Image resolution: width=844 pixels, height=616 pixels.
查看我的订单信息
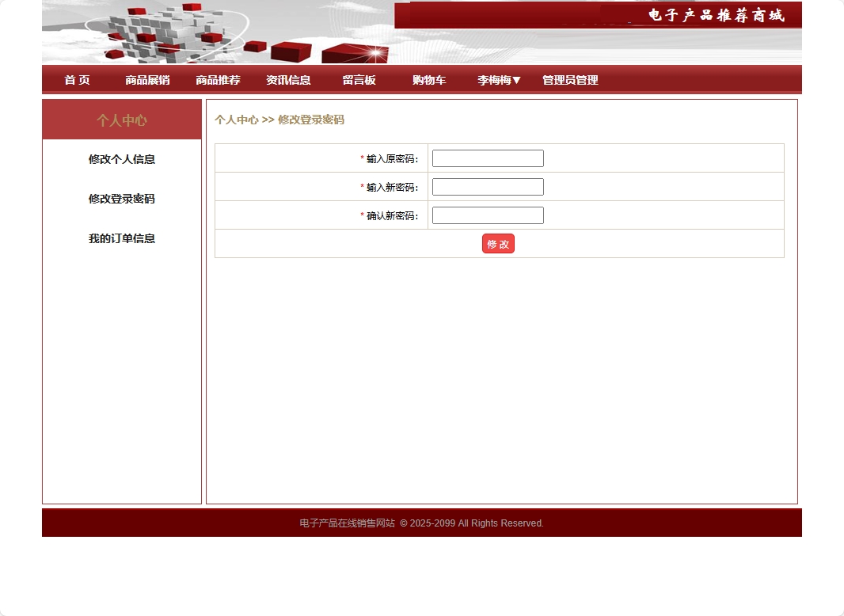(121, 238)
